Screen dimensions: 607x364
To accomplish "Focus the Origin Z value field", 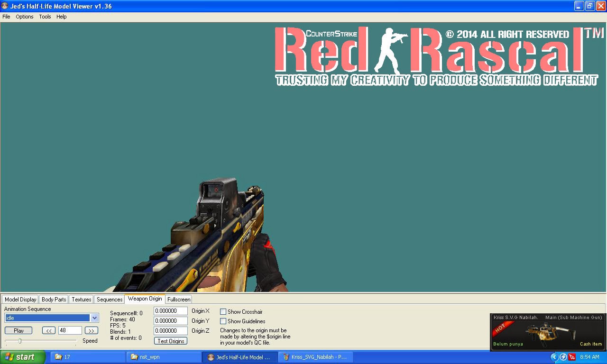I will click(x=171, y=331).
